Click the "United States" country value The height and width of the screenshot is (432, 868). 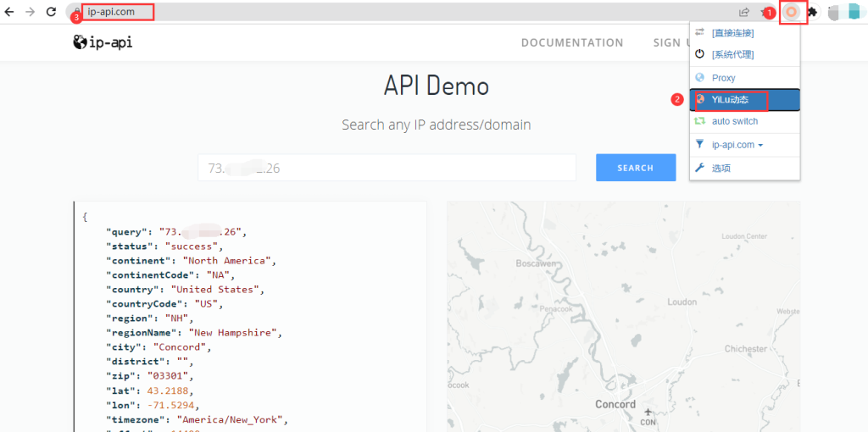pos(214,290)
